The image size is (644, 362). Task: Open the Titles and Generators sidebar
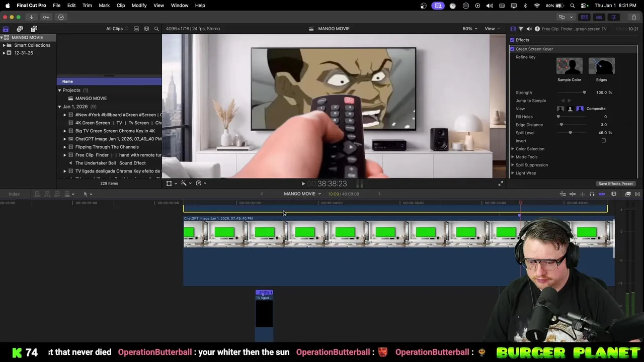coord(34,29)
